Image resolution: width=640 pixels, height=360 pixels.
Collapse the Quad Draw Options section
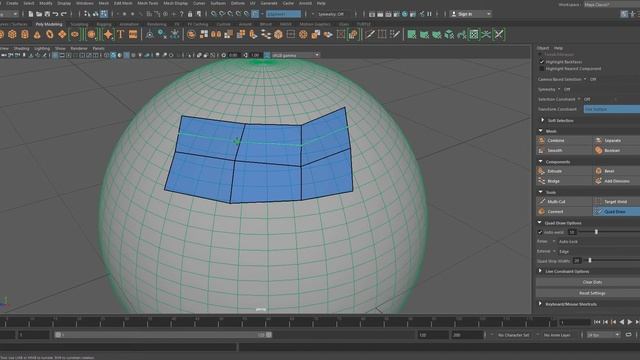pos(540,223)
